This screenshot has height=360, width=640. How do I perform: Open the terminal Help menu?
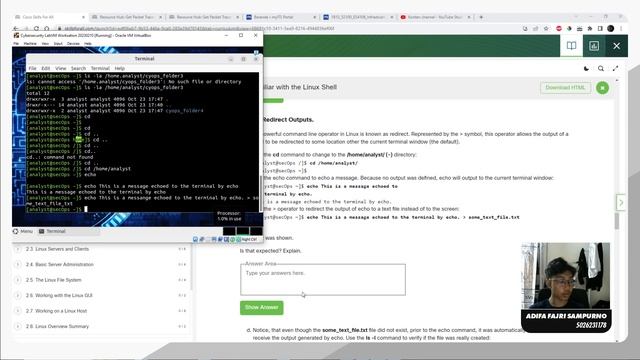(x=120, y=69)
